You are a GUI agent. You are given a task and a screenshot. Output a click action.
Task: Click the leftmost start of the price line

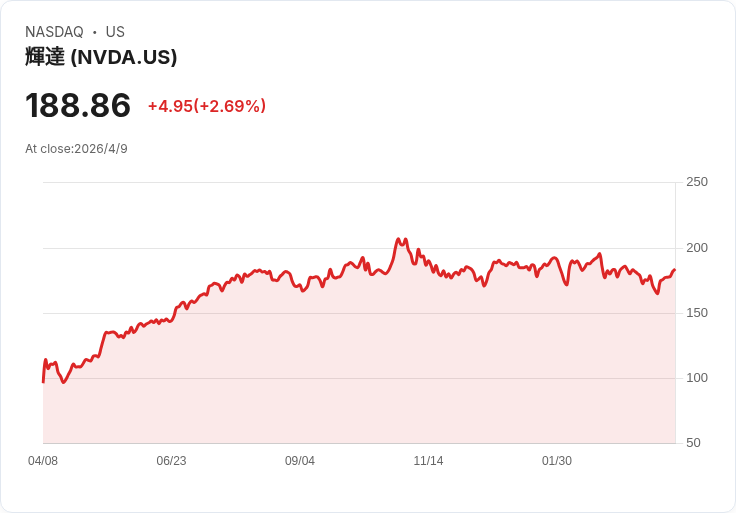[x=43, y=382]
